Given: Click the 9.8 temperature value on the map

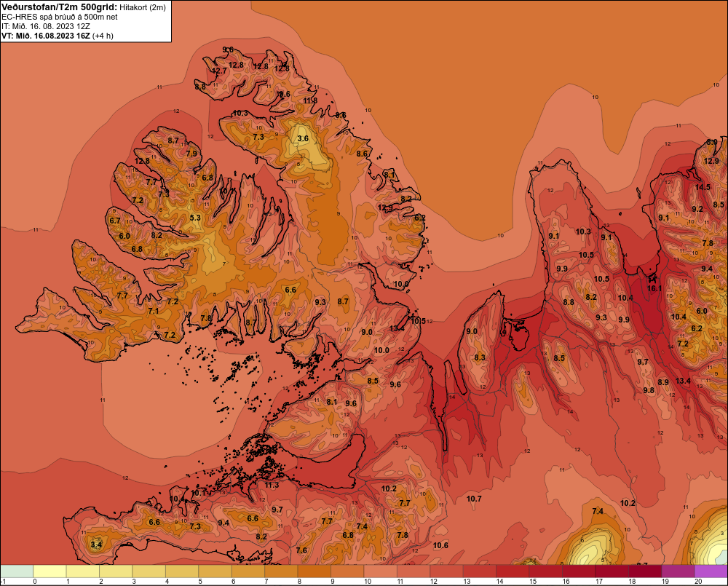Looking at the screenshot, I should pyautogui.click(x=649, y=390).
